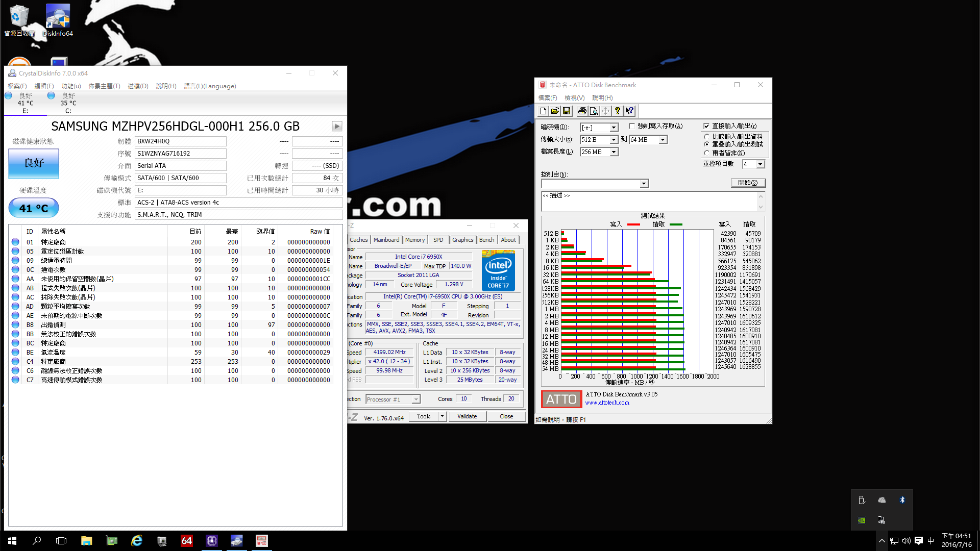The height and width of the screenshot is (551, 980).
Task: Open the 512 B transfer size dropdown
Action: (614, 140)
